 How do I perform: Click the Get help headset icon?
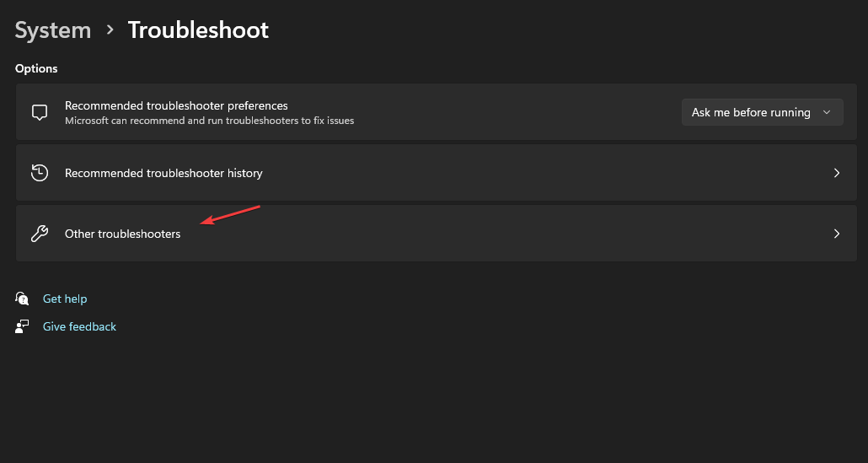pos(22,299)
